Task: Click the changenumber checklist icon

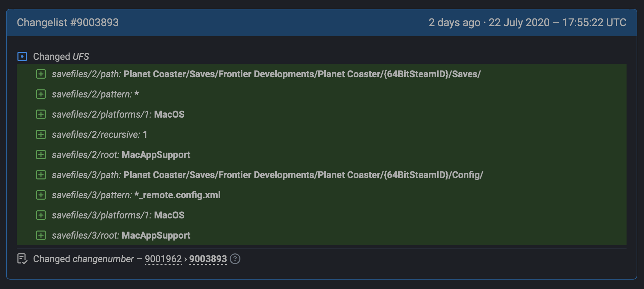Action: [22, 259]
